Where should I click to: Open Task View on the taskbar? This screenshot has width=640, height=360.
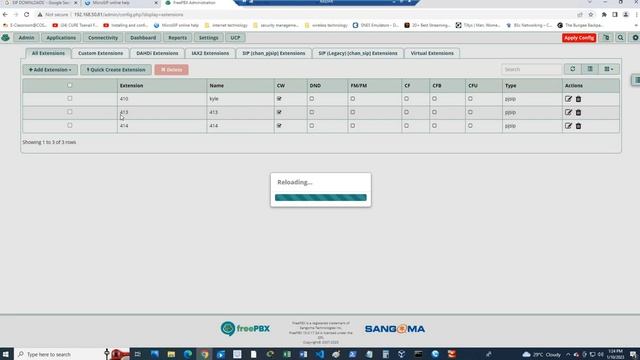(138, 354)
